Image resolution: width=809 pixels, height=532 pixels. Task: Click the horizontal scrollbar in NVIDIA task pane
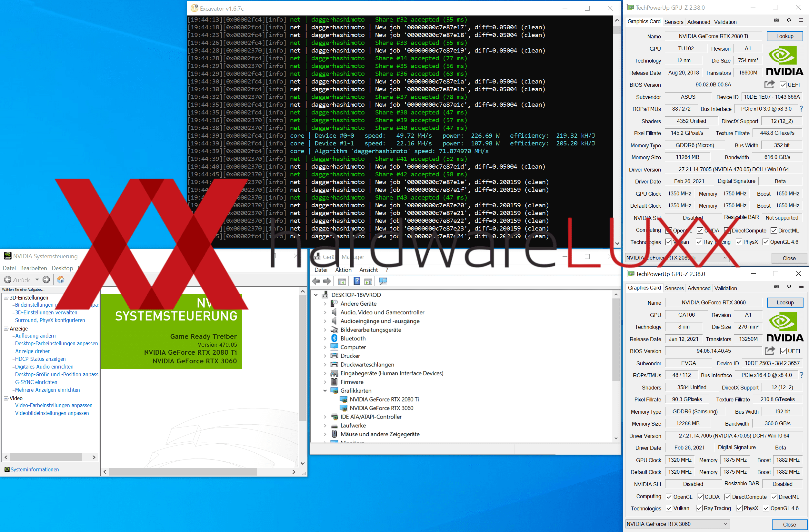click(46, 457)
